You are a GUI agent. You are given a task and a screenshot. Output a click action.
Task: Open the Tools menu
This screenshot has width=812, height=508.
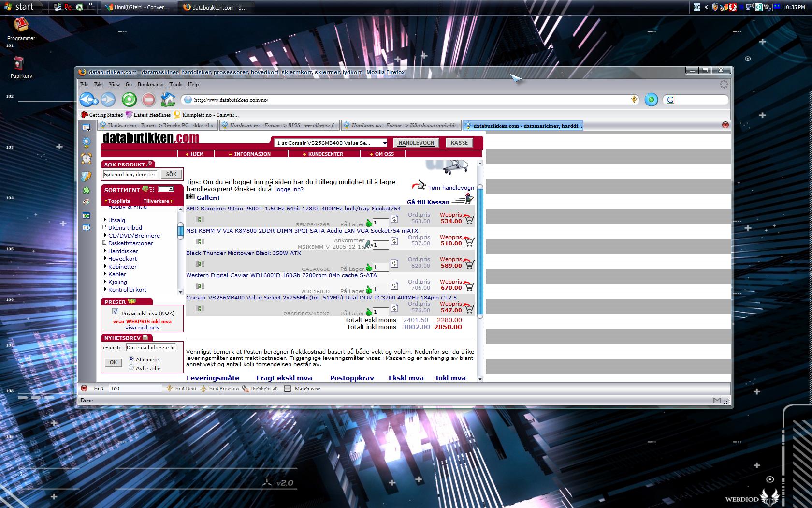[x=175, y=84]
